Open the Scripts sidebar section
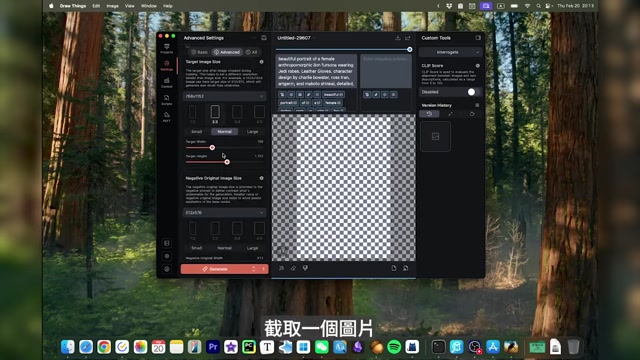This screenshot has width=640, height=360. (167, 100)
